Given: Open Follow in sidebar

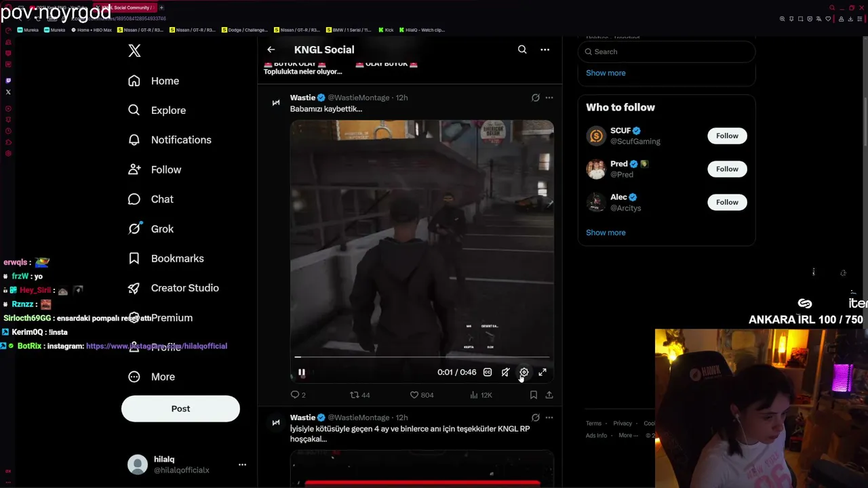Looking at the screenshot, I should [155, 169].
